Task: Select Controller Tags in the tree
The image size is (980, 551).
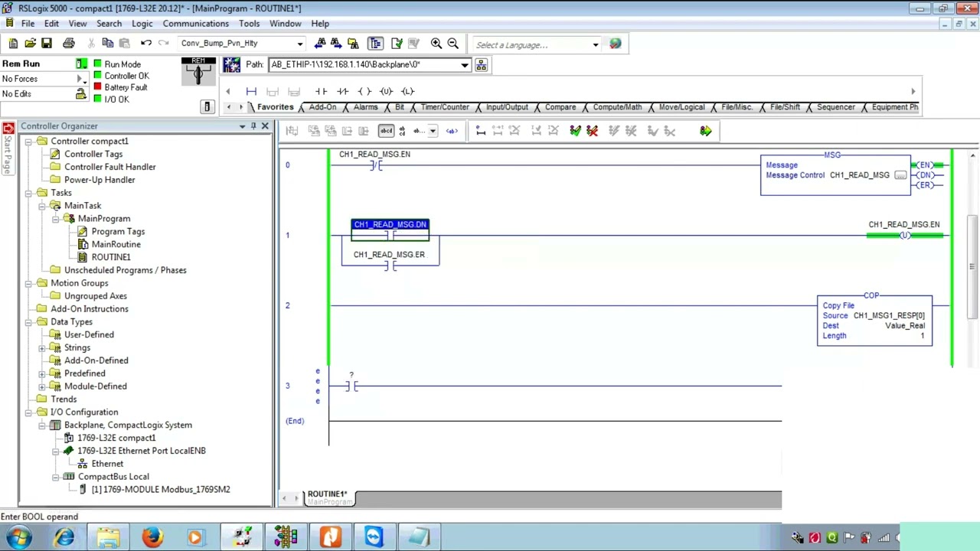Action: pos(93,154)
